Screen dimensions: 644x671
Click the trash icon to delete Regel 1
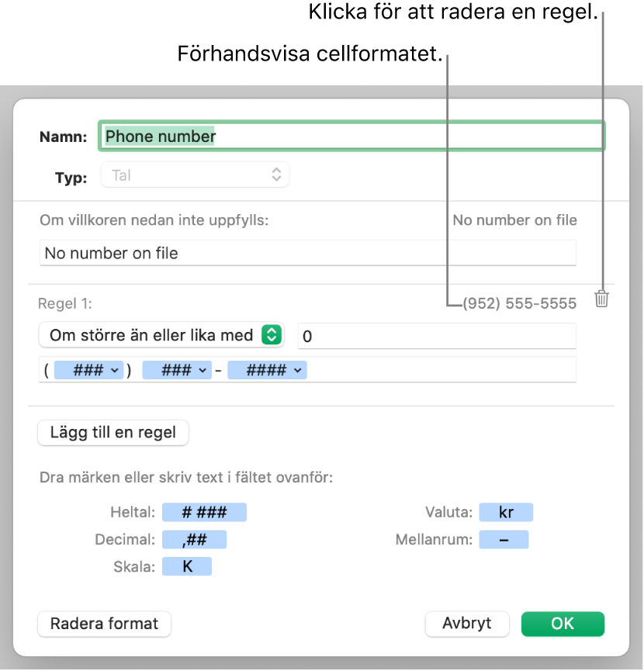[601, 299]
